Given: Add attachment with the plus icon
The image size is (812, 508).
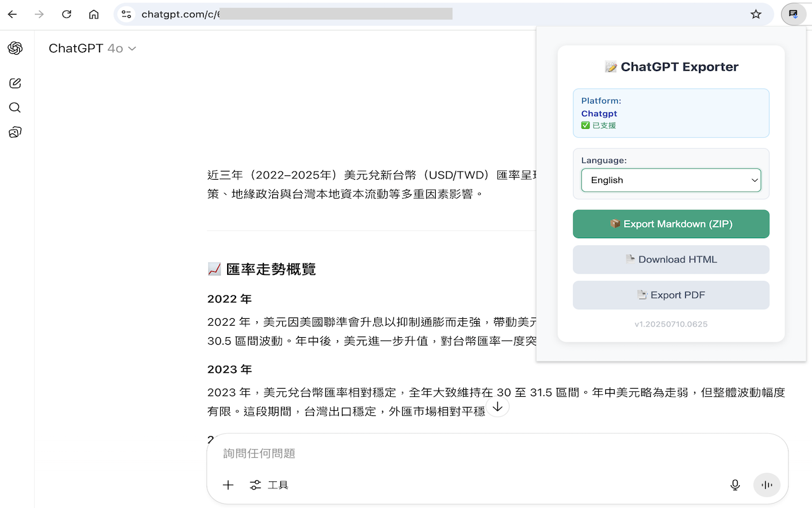Looking at the screenshot, I should click(228, 485).
